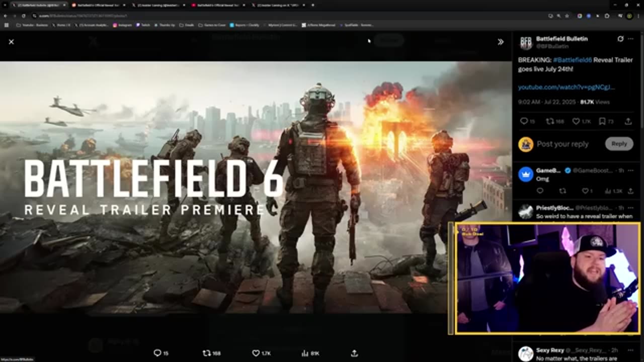The image size is (644, 362).
Task: Go back in browser
Action: coord(7,16)
